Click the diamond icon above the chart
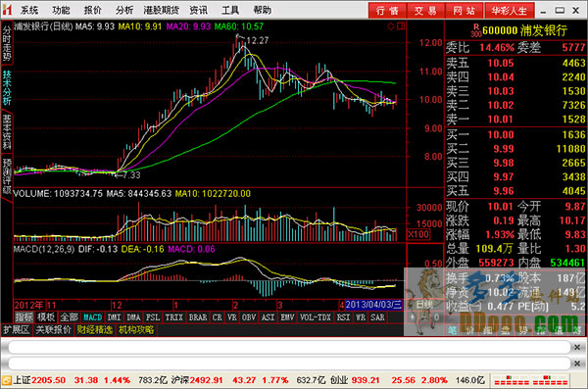588x389 pixels. pos(391,26)
